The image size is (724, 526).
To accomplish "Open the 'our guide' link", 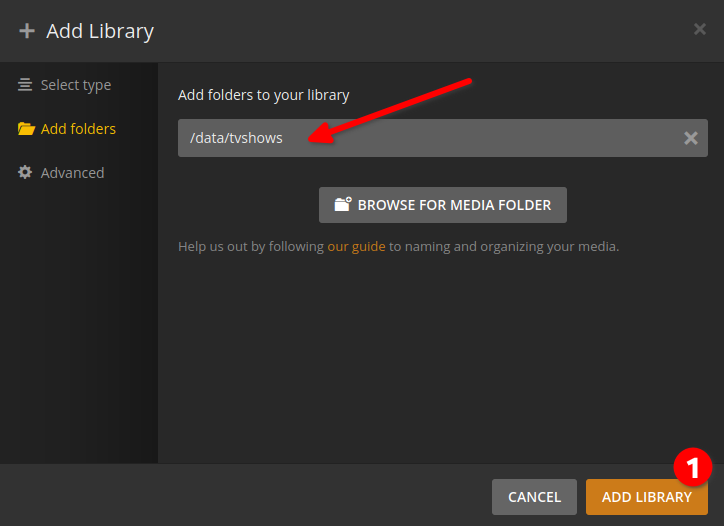I will pyautogui.click(x=356, y=247).
